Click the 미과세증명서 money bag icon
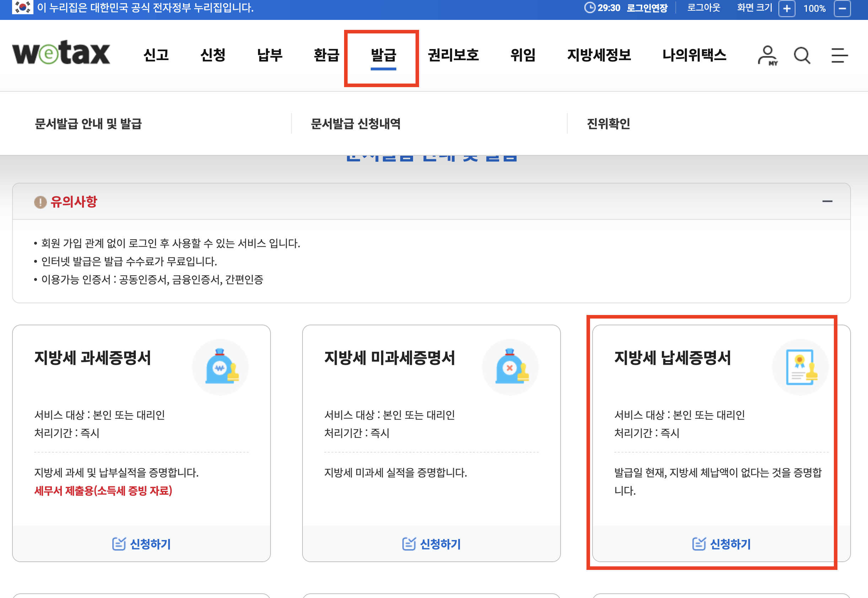This screenshot has width=868, height=598. pyautogui.click(x=511, y=367)
